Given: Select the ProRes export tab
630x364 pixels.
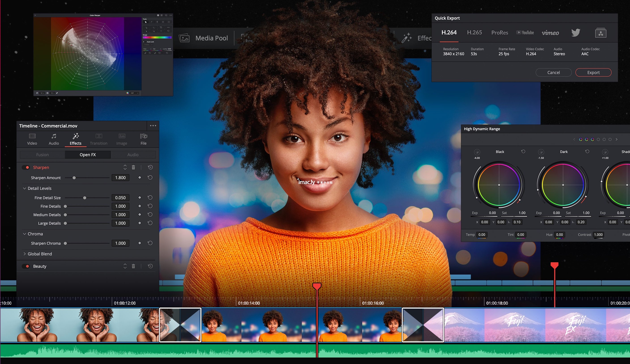Looking at the screenshot, I should tap(500, 33).
